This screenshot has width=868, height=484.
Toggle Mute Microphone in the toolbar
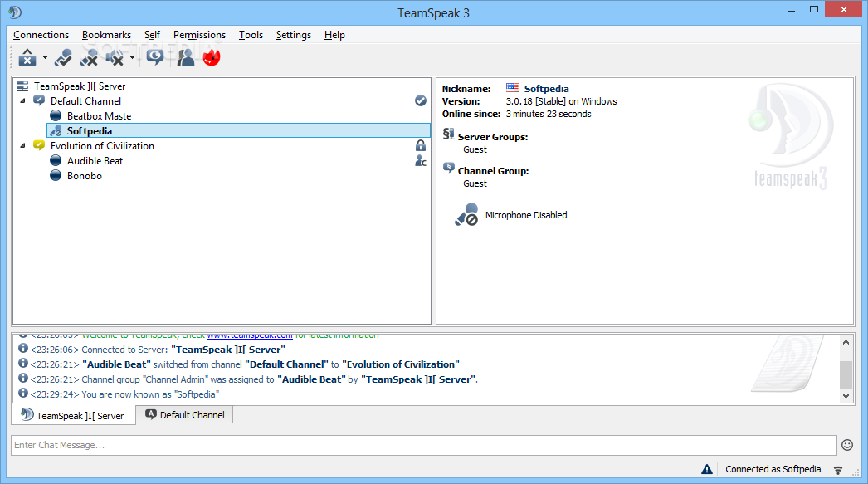pyautogui.click(x=90, y=57)
